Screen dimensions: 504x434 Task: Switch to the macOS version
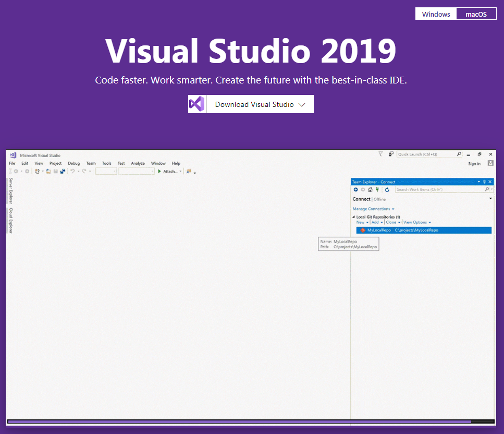click(476, 14)
